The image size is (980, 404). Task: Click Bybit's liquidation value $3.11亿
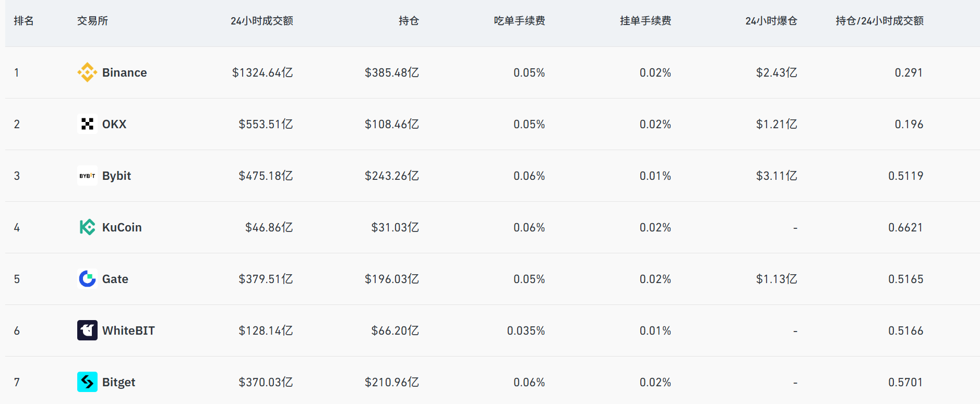point(776,176)
